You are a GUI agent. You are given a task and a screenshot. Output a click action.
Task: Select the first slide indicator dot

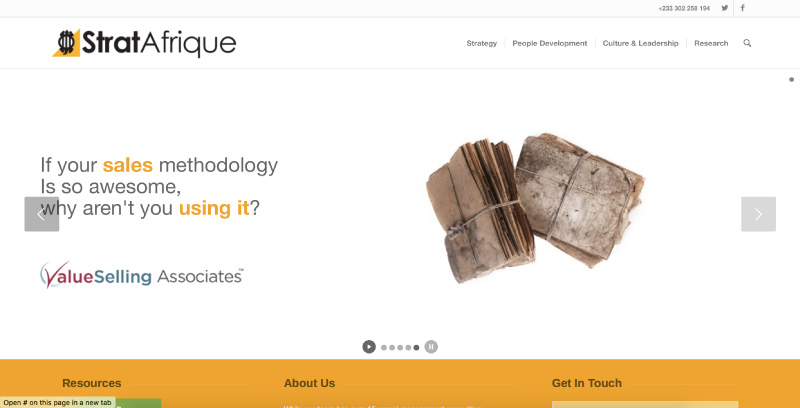point(384,347)
